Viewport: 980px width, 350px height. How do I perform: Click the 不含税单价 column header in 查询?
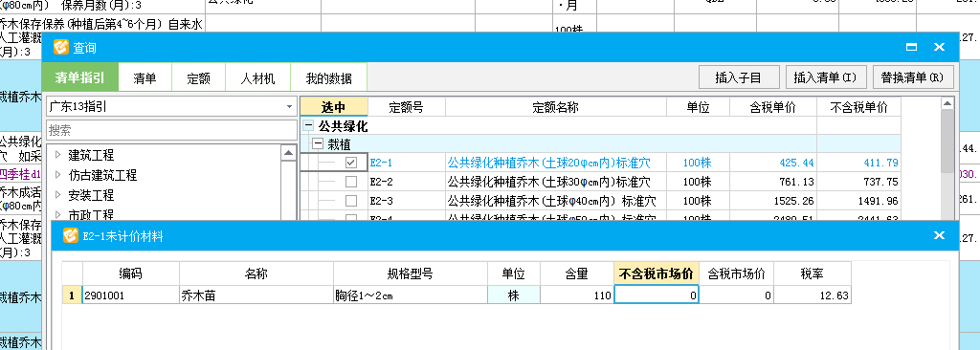(x=858, y=107)
